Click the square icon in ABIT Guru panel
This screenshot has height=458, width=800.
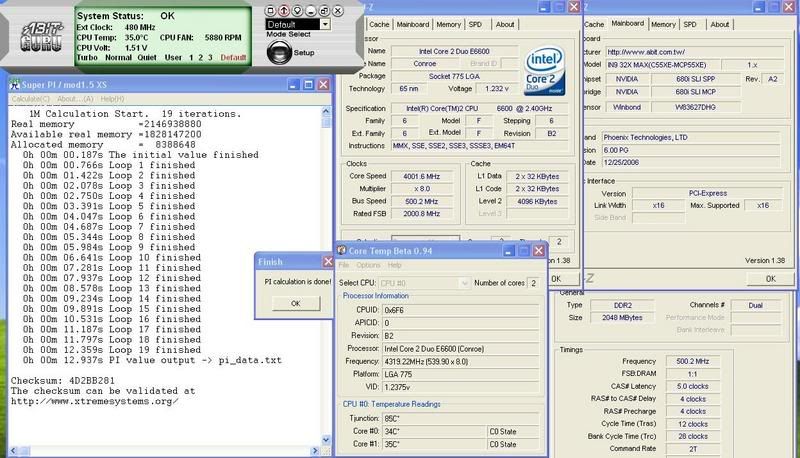click(x=271, y=10)
